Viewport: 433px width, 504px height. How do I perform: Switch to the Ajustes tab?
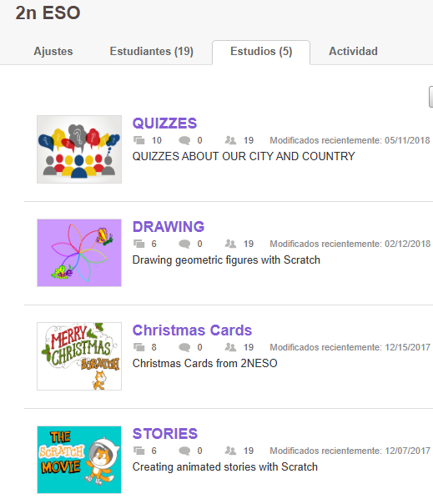(x=53, y=52)
